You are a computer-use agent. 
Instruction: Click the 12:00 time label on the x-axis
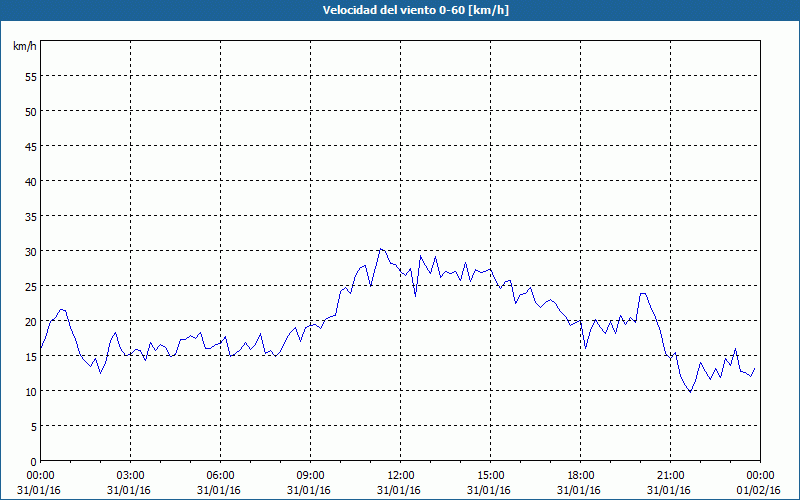point(401,476)
